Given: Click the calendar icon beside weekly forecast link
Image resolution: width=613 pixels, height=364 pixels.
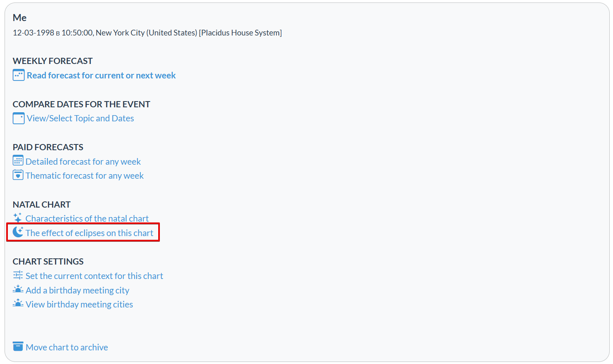Looking at the screenshot, I should (19, 75).
